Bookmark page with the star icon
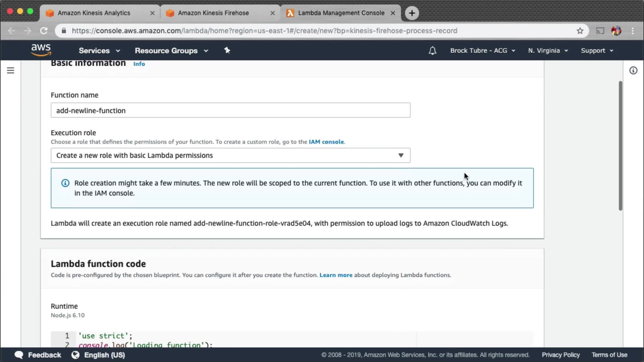644x362 pixels. click(580, 31)
